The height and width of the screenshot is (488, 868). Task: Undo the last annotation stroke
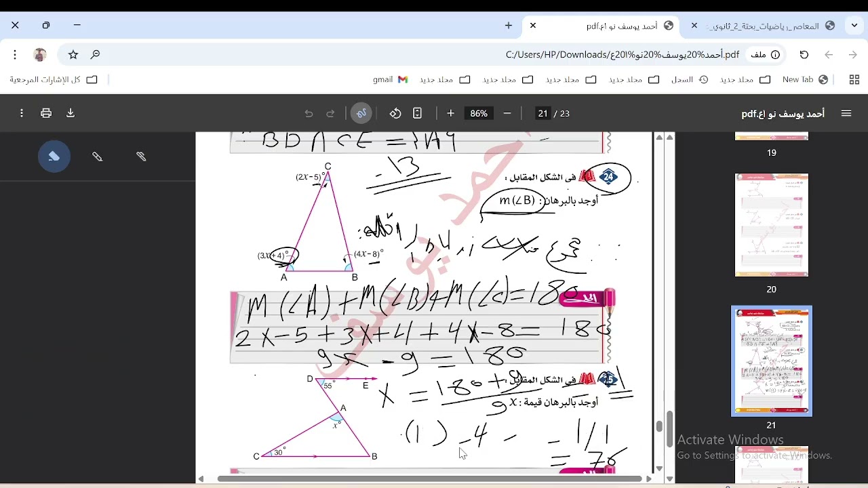point(309,113)
